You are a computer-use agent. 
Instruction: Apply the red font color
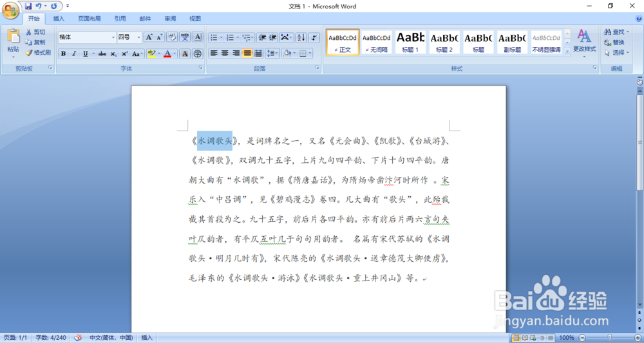coord(167,54)
